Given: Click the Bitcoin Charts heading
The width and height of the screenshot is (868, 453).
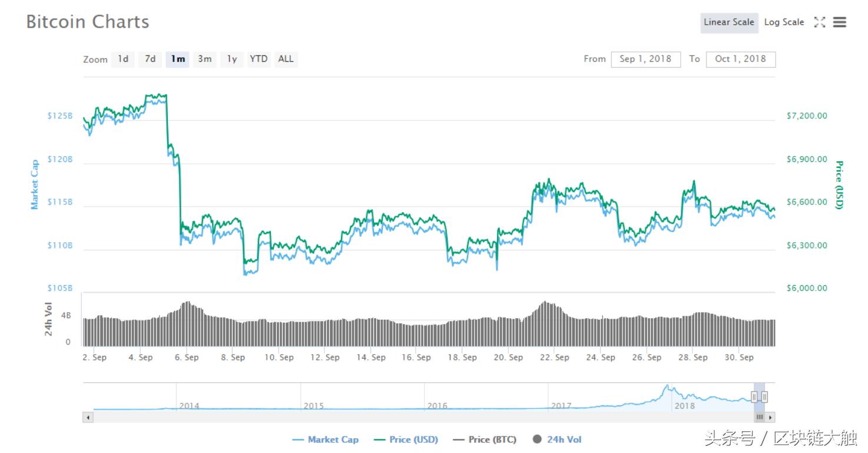Looking at the screenshot, I should (x=88, y=22).
